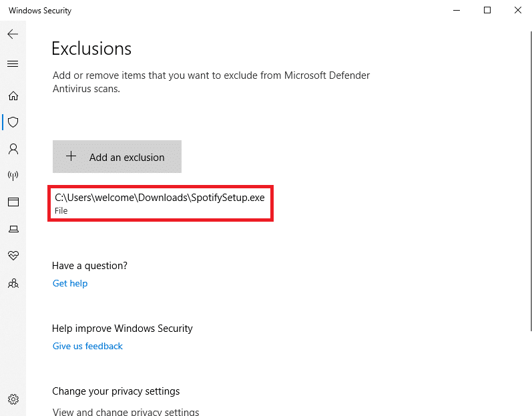
Task: Open the hamburger navigation menu
Action: point(13,64)
